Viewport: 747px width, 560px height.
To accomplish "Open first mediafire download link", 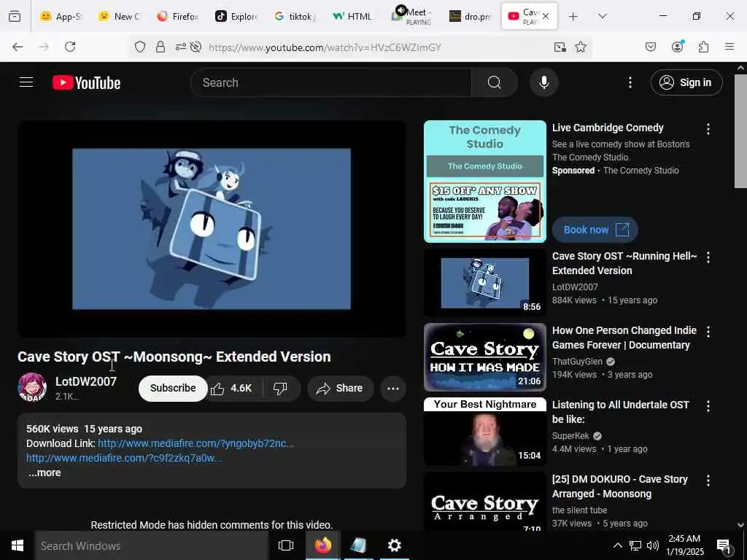I will click(x=196, y=443).
